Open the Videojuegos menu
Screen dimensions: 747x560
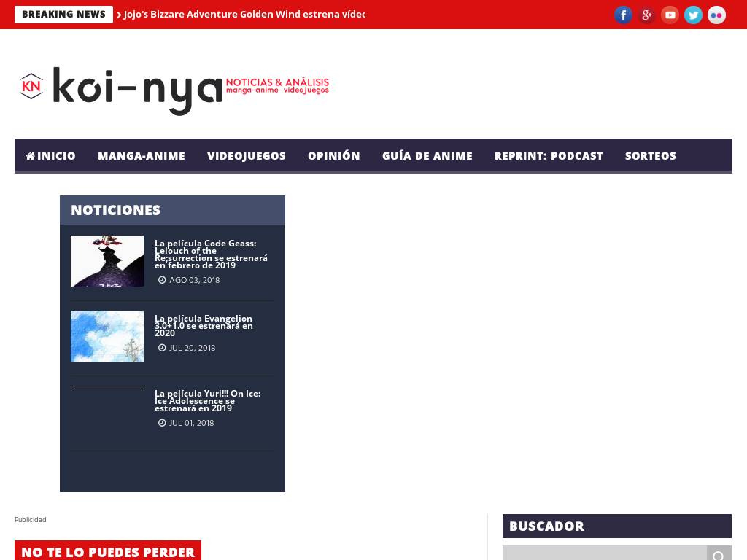(x=247, y=156)
